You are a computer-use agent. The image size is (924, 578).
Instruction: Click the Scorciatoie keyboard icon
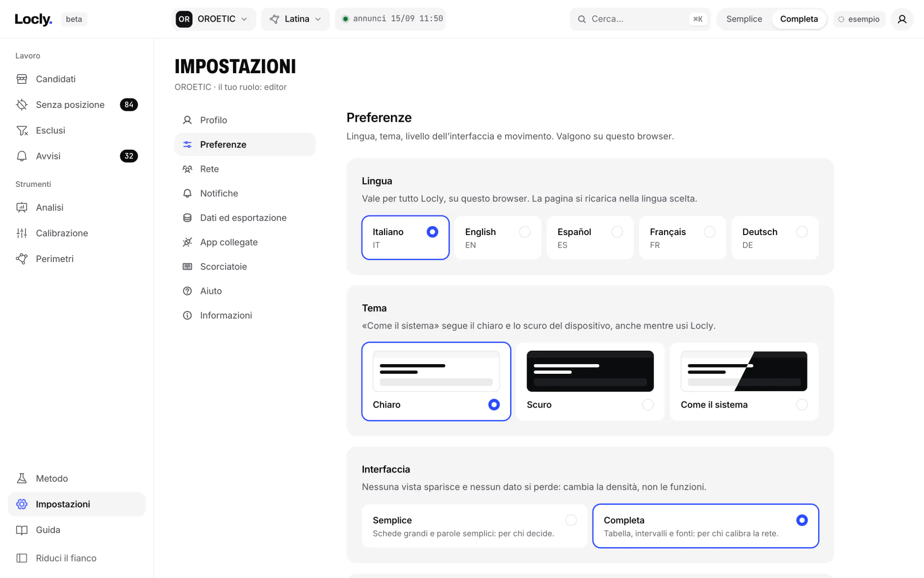pyautogui.click(x=187, y=266)
